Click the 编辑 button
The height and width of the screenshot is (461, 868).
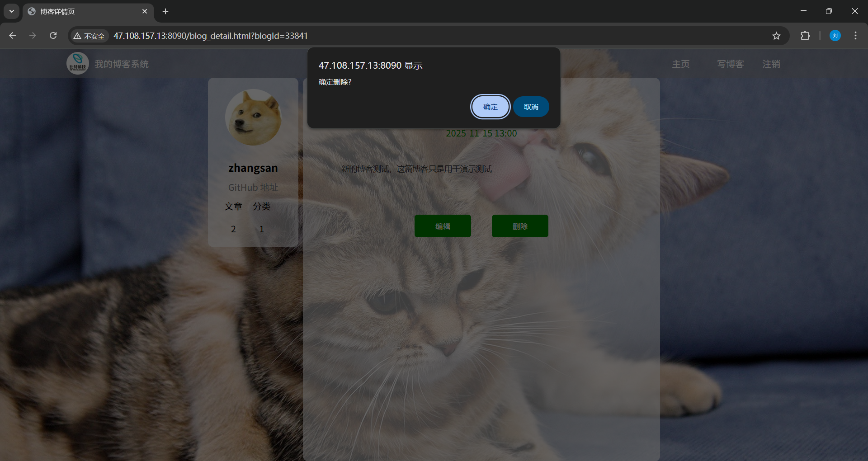[443, 226]
